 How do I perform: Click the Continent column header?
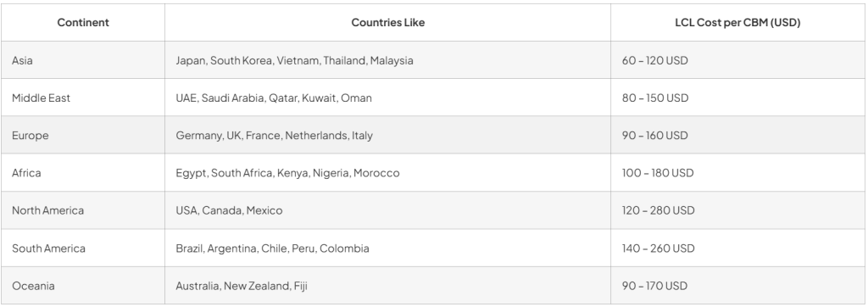[83, 23]
